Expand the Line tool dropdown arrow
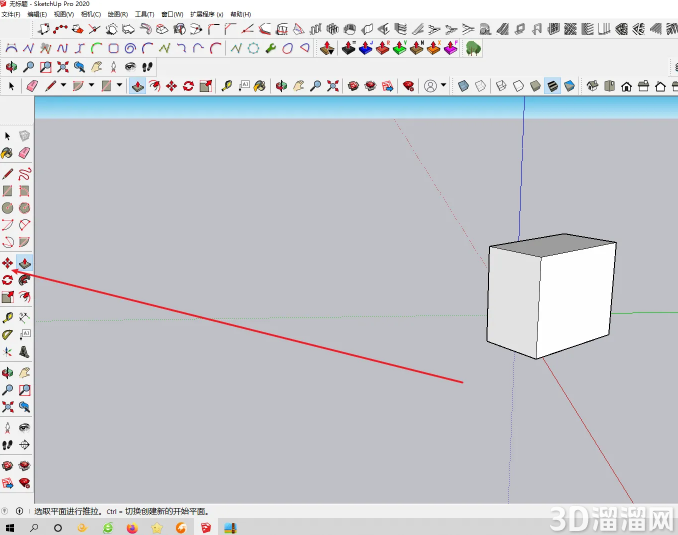Viewport: 678px width, 535px height. (x=64, y=85)
